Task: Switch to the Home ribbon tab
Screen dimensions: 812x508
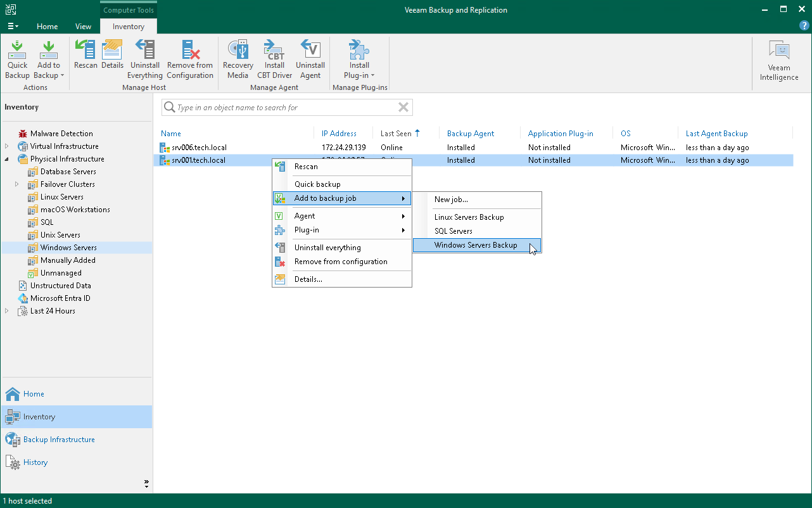Action: tap(47, 27)
